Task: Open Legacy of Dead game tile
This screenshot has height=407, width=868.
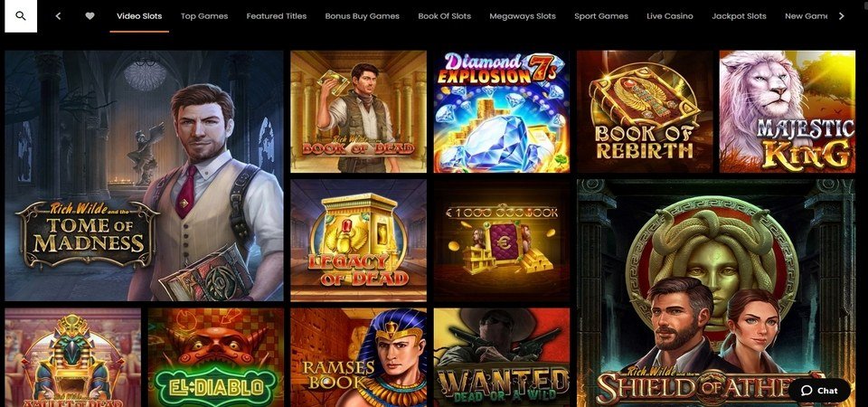Action: [359, 241]
